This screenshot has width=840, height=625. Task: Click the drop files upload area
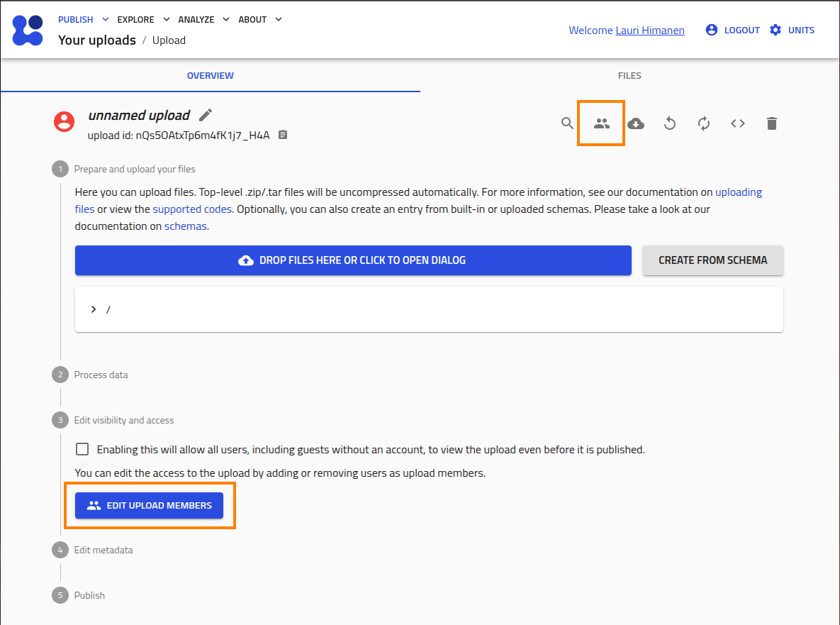click(x=353, y=260)
